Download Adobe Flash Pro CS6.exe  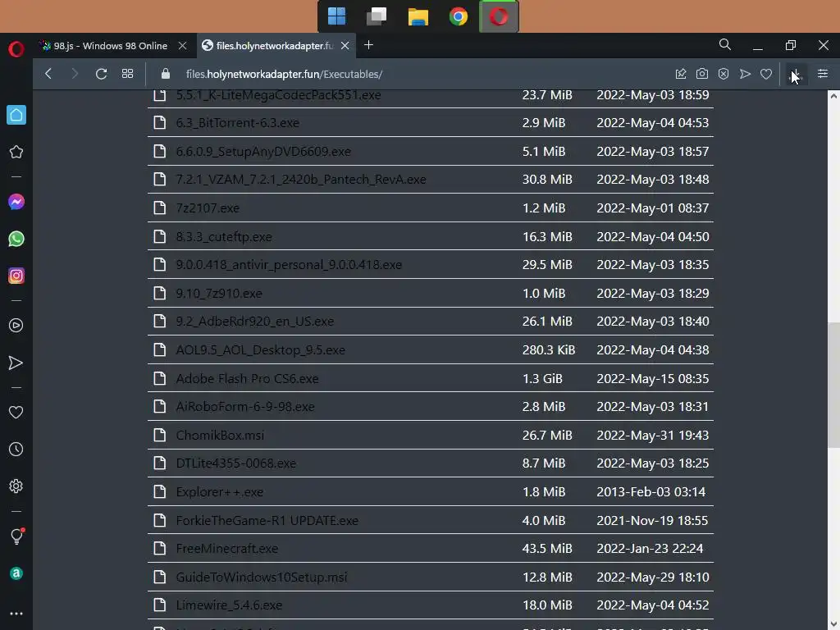[247, 378]
